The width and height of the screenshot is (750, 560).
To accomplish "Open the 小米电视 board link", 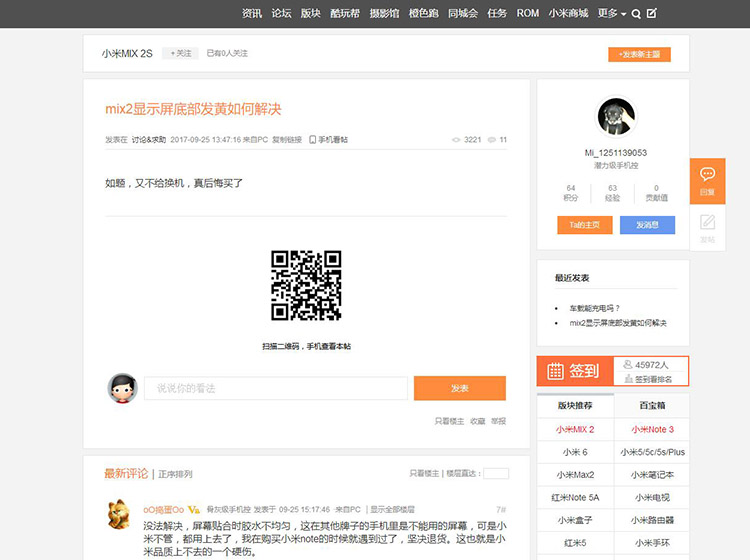I will tap(652, 497).
